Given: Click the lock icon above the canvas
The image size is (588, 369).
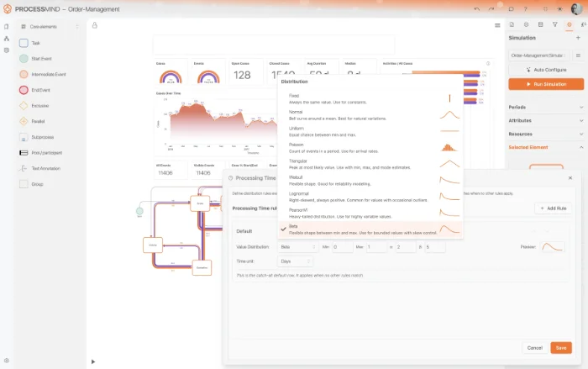Looking at the screenshot, I should 94,25.
